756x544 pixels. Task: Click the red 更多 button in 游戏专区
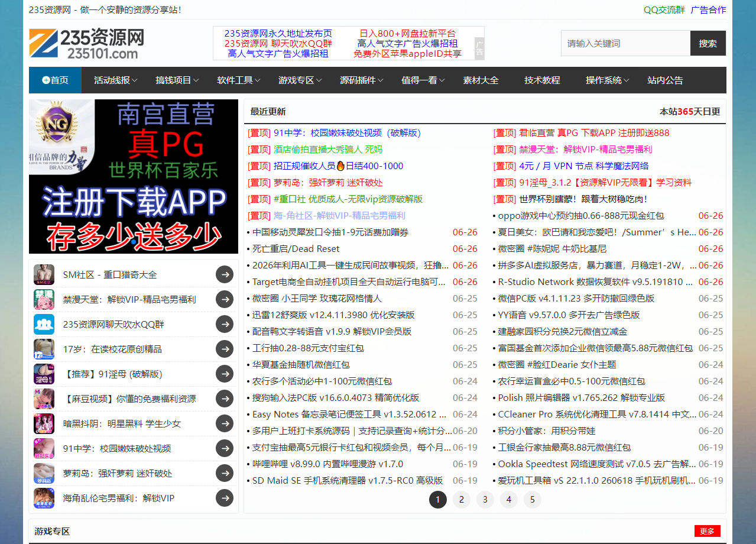pos(708,531)
